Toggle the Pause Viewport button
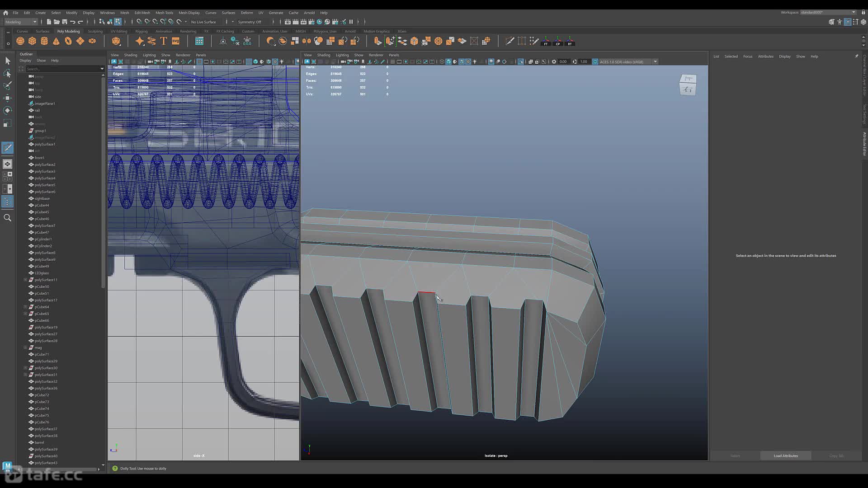This screenshot has width=868, height=488. [351, 22]
